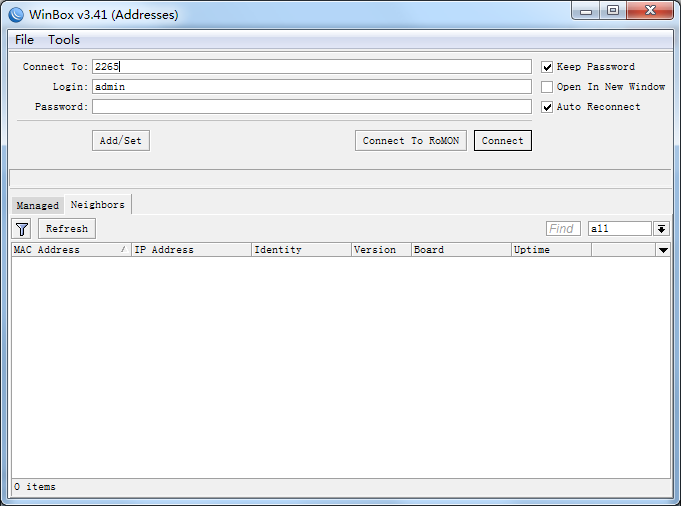The image size is (681, 506).
Task: Click the Connect To RoMON button
Action: pos(410,141)
